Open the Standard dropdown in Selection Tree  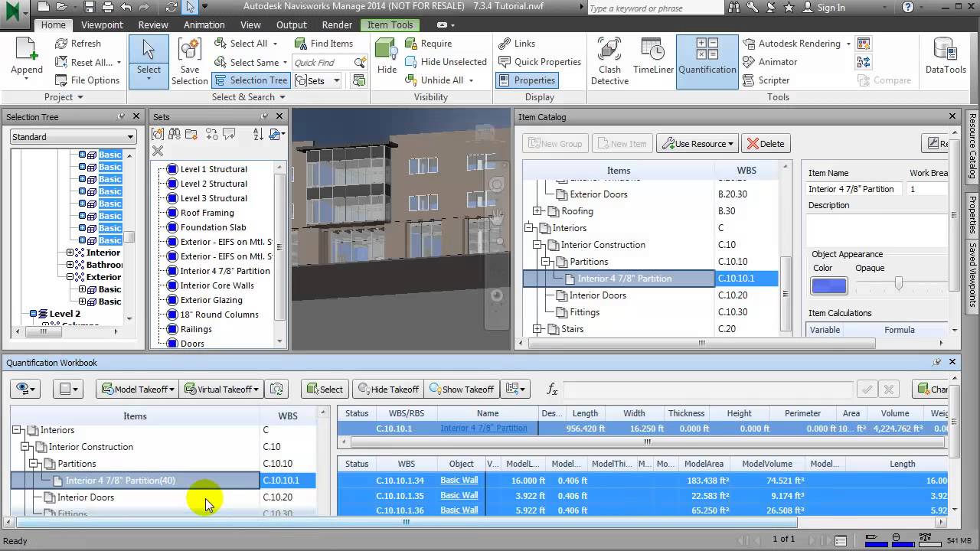point(73,137)
